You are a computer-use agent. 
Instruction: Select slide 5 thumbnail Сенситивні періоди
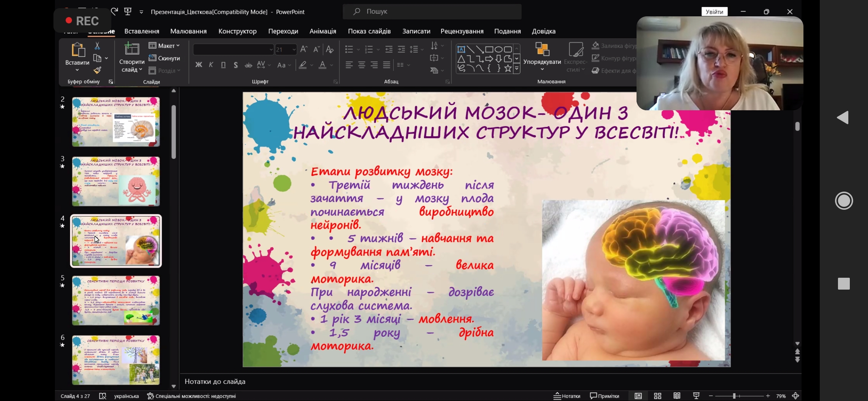point(116,300)
